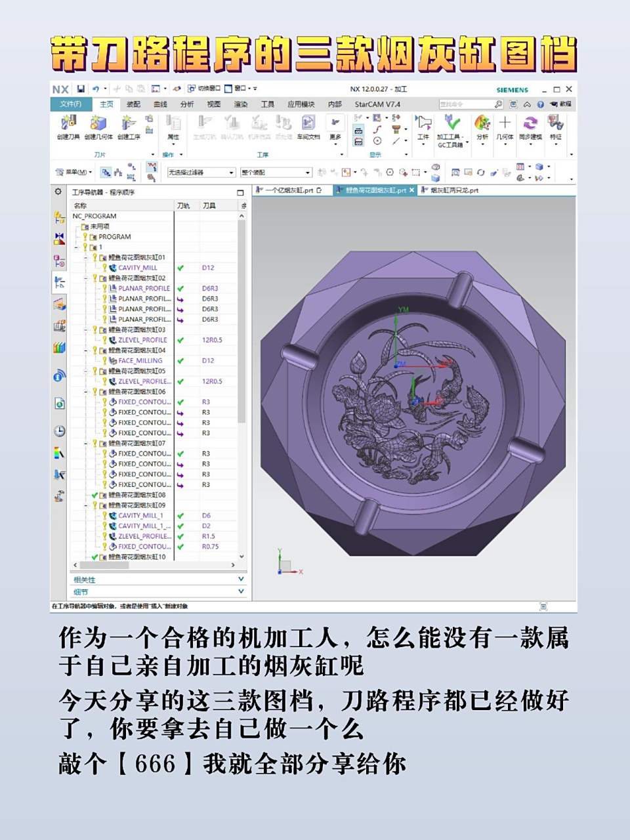Viewport: 630px width, 840px height.
Task: Open the 装配 assembly ribbon tab
Action: [133, 104]
